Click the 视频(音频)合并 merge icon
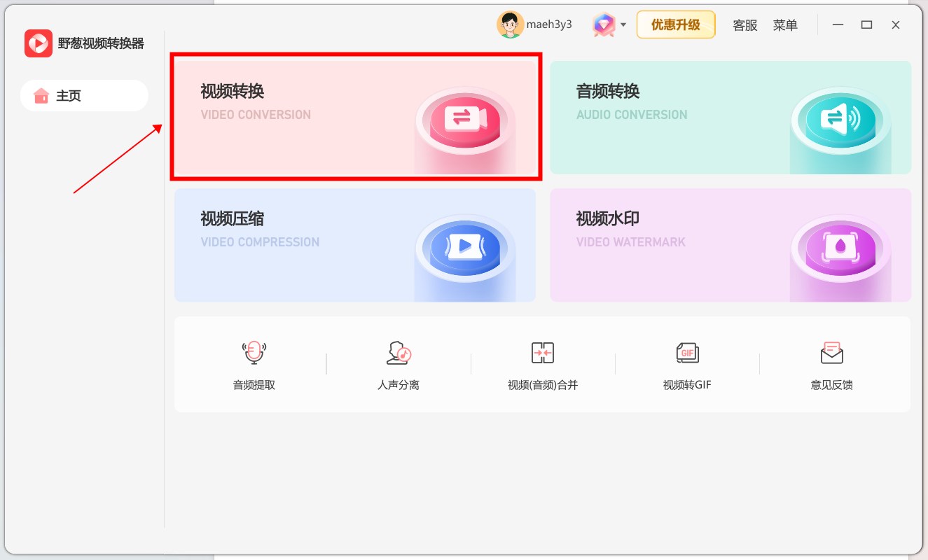The height and width of the screenshot is (560, 928). pyautogui.click(x=543, y=353)
